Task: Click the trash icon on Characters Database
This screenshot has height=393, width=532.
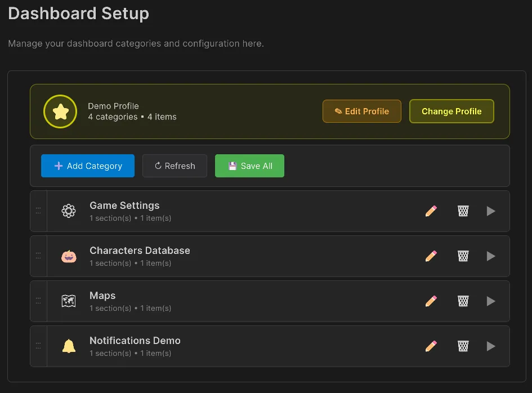Action: tap(463, 256)
